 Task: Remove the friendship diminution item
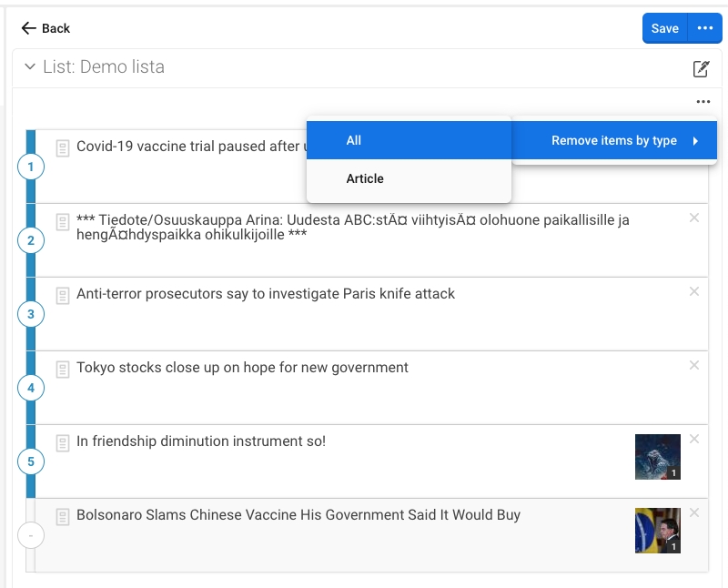(x=694, y=440)
